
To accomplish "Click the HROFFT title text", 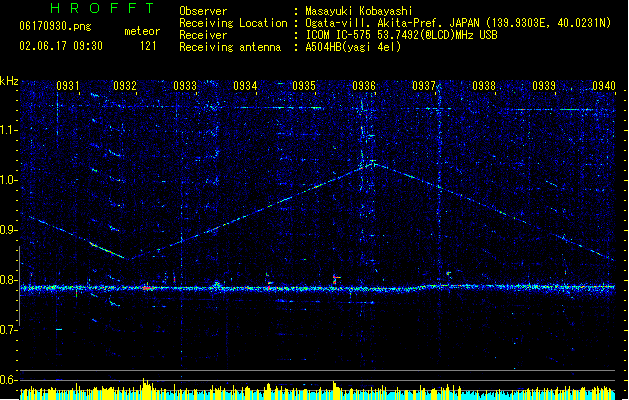I will (102, 8).
